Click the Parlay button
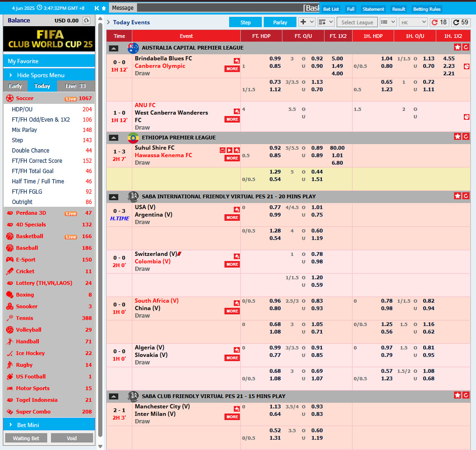 pos(280,22)
